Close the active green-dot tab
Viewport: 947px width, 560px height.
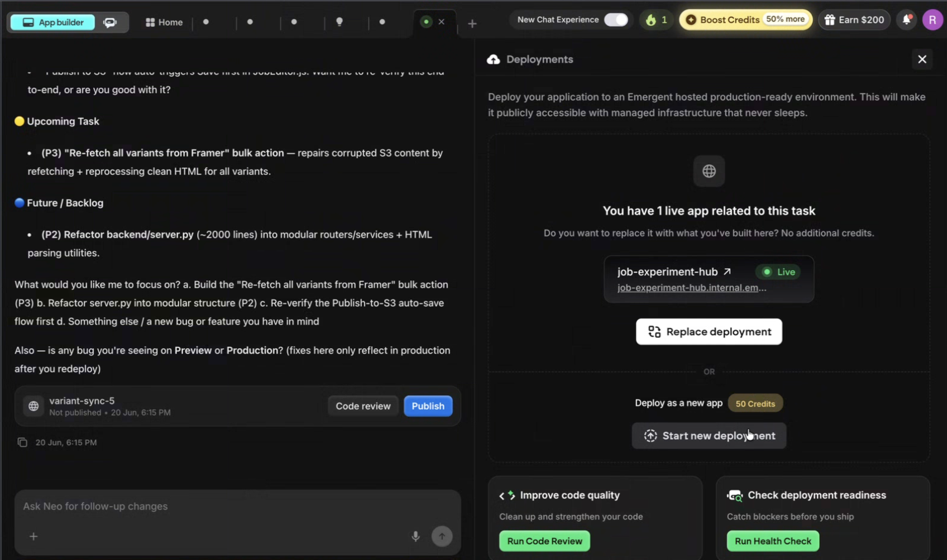pyautogui.click(x=442, y=22)
